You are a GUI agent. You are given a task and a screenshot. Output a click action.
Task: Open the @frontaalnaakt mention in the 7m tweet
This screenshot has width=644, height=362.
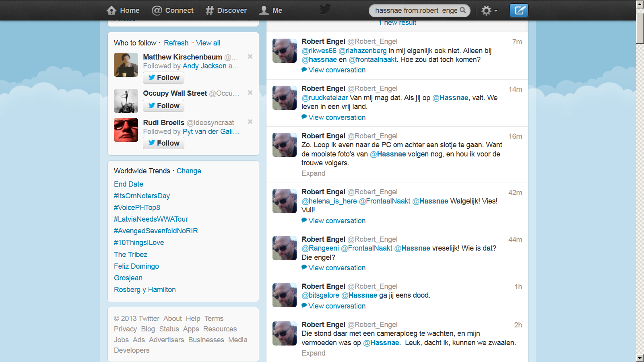coord(373,60)
